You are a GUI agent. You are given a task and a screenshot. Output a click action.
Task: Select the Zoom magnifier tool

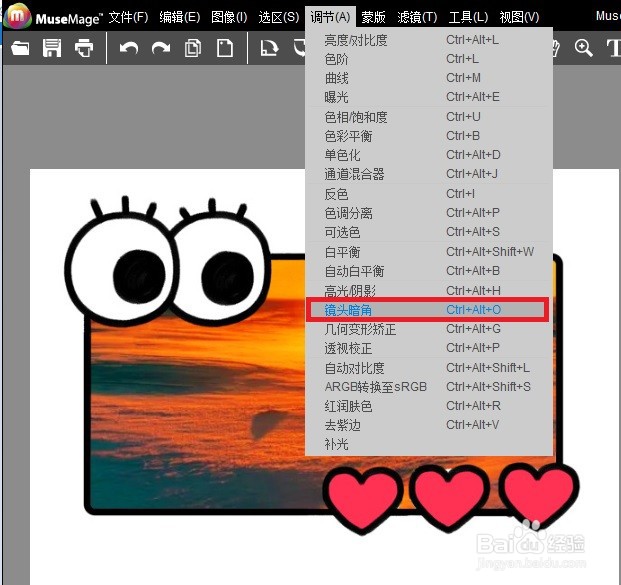coord(583,48)
